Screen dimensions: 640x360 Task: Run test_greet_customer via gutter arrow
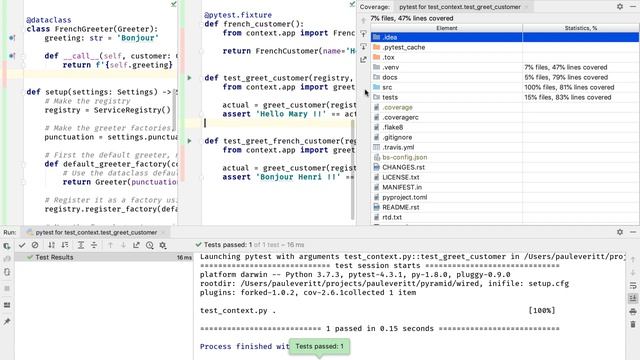point(189,78)
